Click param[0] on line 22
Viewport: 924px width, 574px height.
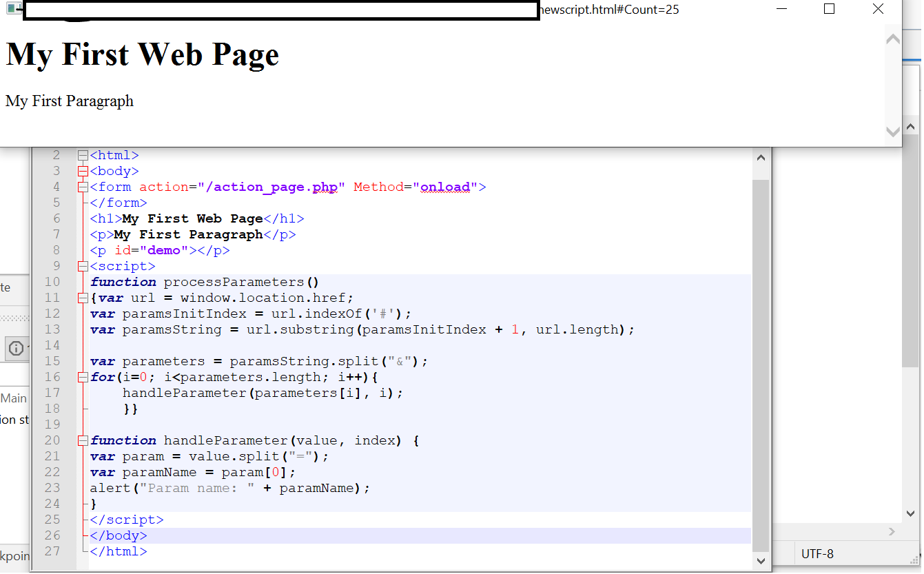(254, 473)
